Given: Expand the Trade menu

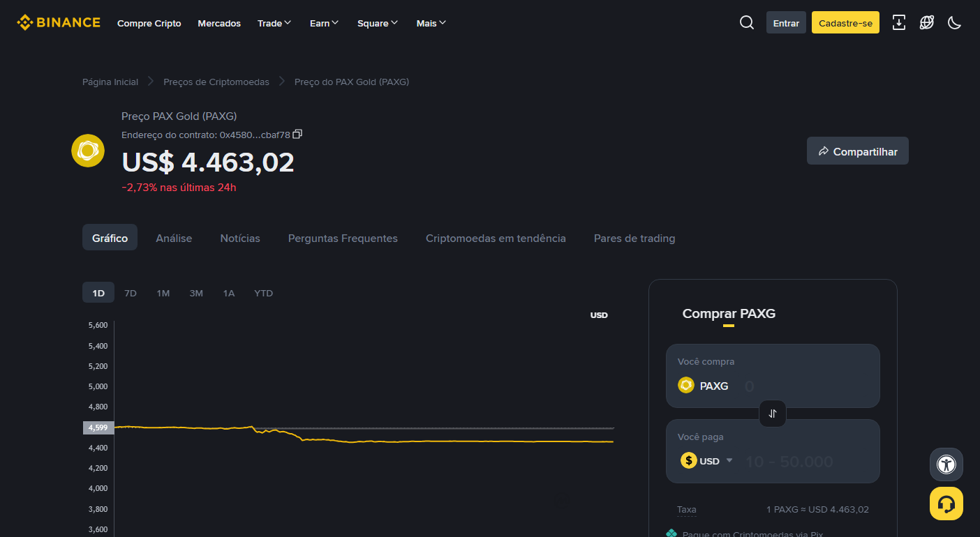Looking at the screenshot, I should click(274, 23).
